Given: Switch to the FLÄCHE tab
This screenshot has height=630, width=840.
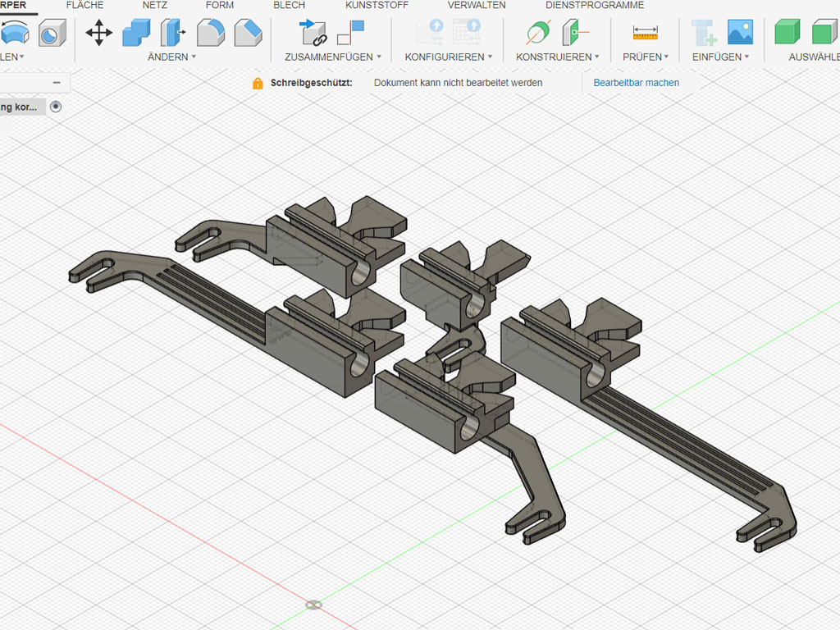Looking at the screenshot, I should coord(84,5).
